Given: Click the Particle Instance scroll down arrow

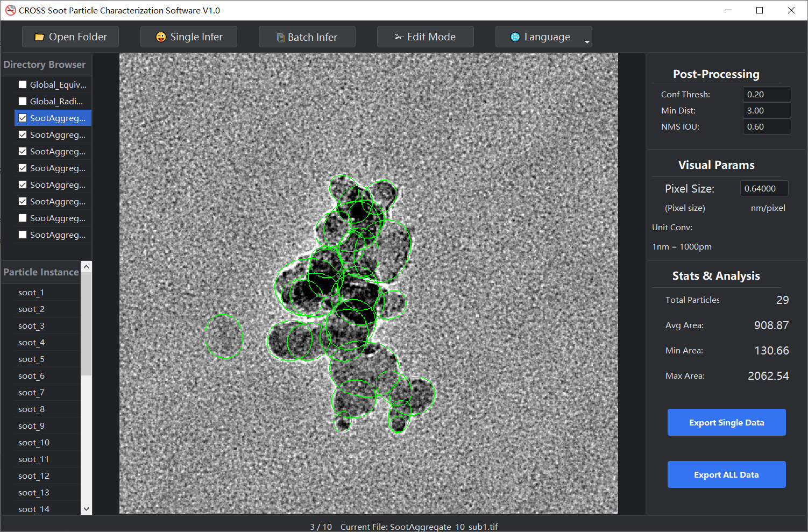Looking at the screenshot, I should 86,509.
